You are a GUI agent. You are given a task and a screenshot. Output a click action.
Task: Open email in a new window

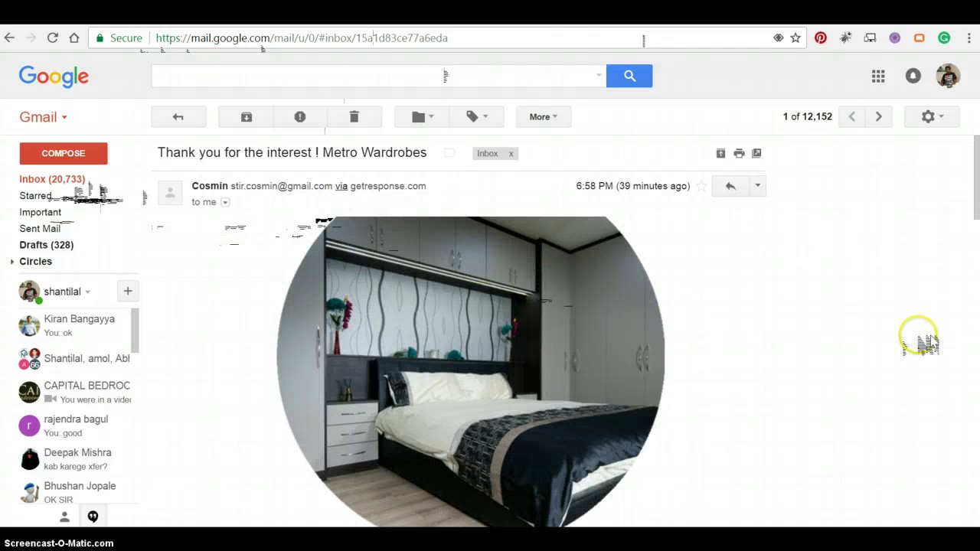[756, 153]
